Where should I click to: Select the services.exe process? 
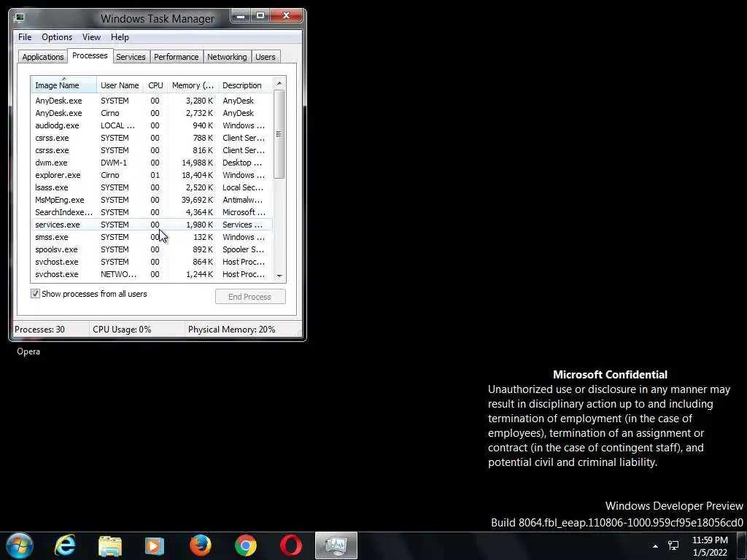click(x=152, y=225)
